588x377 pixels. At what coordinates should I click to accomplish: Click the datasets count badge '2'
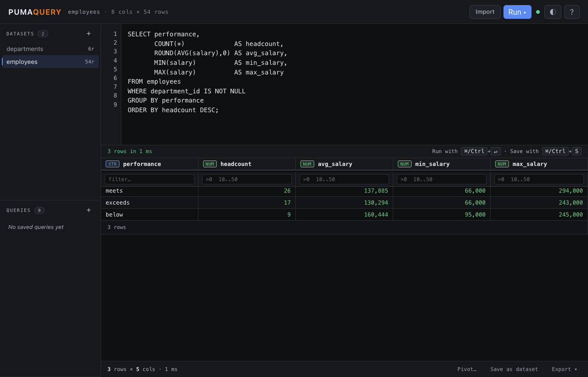pyautogui.click(x=43, y=34)
